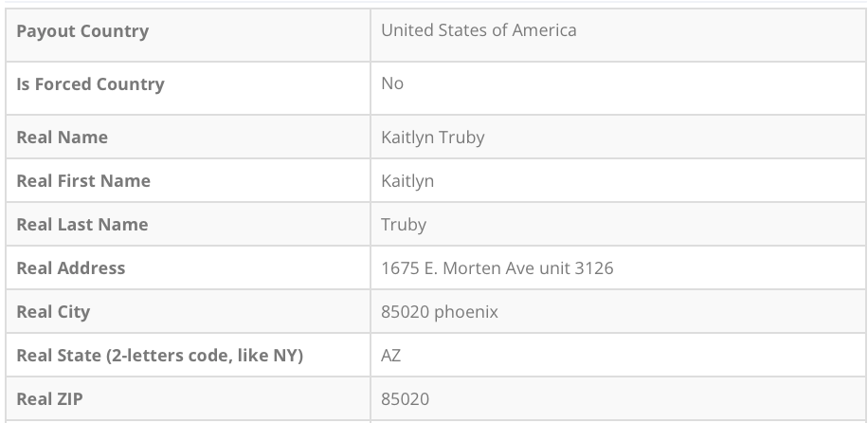Click the Real Name row label

click(x=62, y=138)
